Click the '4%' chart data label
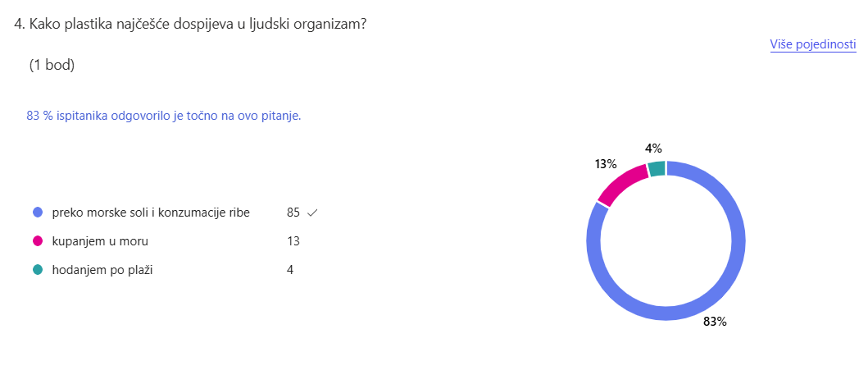 tap(653, 149)
